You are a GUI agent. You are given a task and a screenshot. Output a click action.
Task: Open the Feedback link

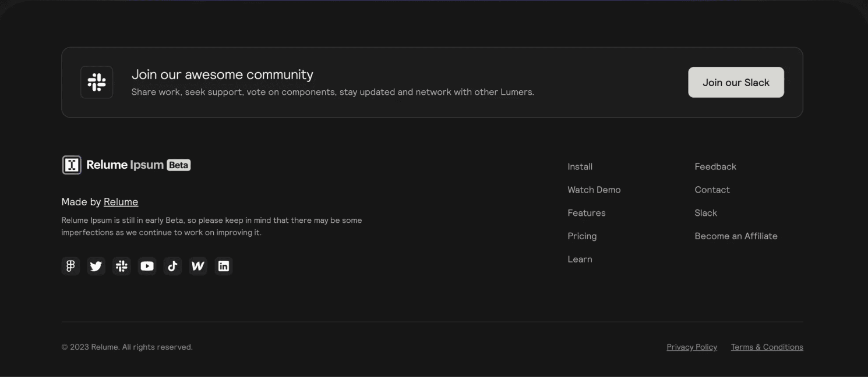[715, 166]
